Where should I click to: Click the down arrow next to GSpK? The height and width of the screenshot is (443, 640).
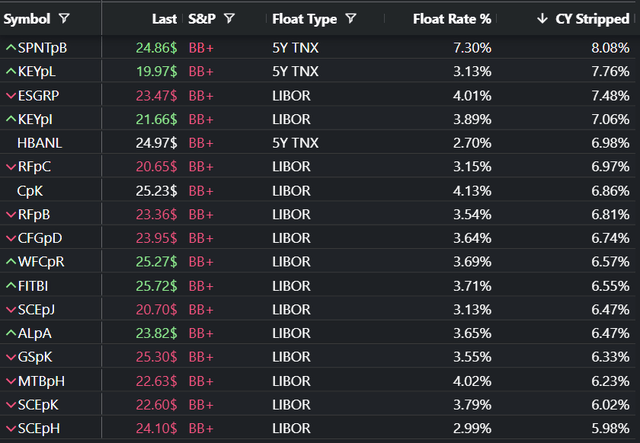point(11,357)
